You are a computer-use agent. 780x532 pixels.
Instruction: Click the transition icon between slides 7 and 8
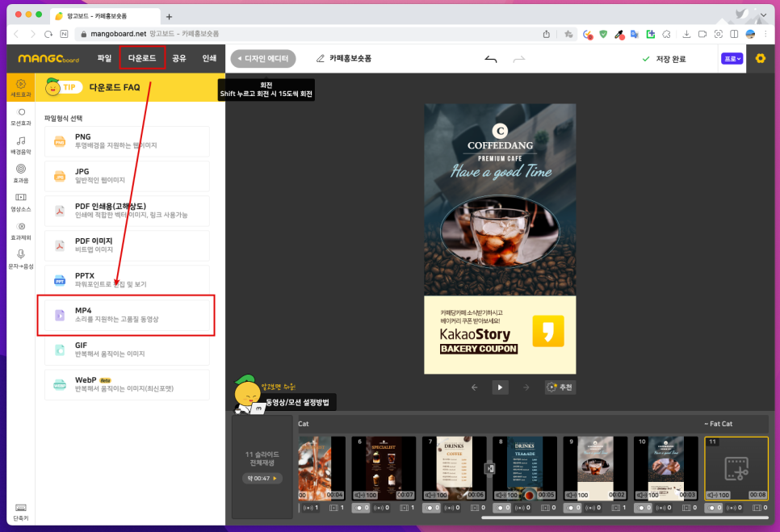point(489,468)
